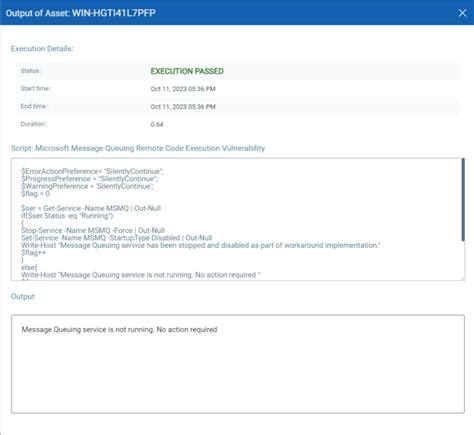Click the End time label
The image size is (474, 435).
point(34,106)
